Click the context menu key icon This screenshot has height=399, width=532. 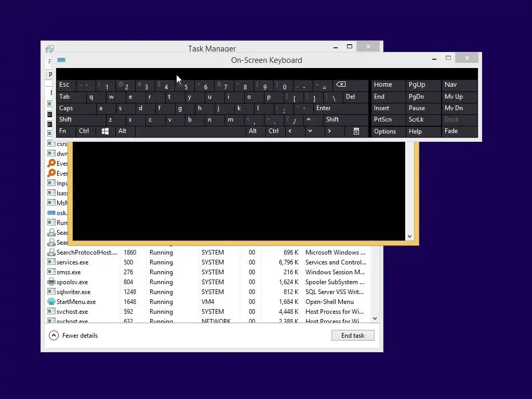(356, 131)
